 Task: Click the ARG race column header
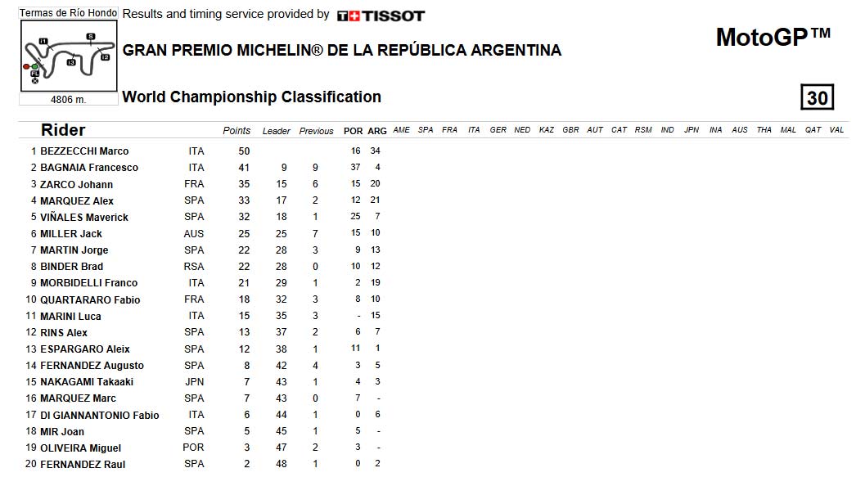click(x=376, y=131)
